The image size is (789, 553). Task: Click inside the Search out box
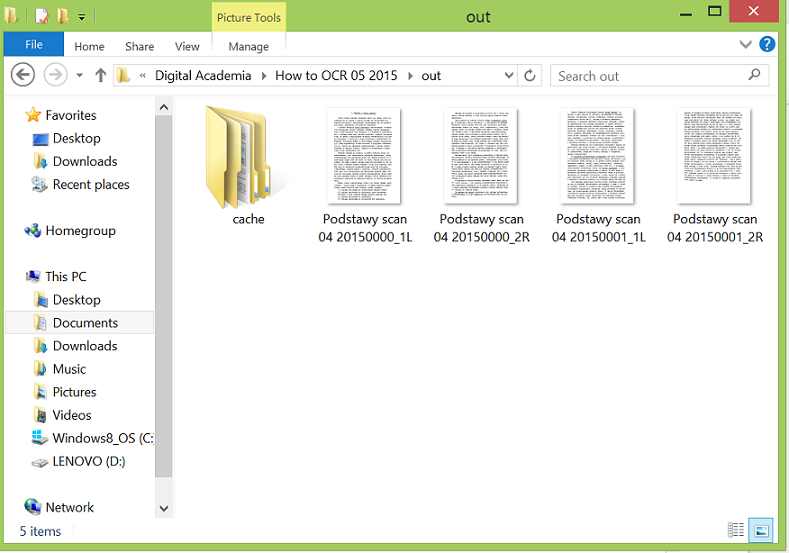(x=648, y=76)
